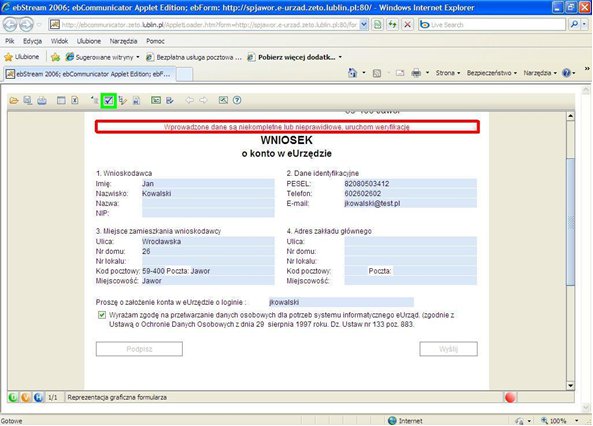Go forward using the browser forward arrow
The height and width of the screenshot is (426, 593).
26,25
